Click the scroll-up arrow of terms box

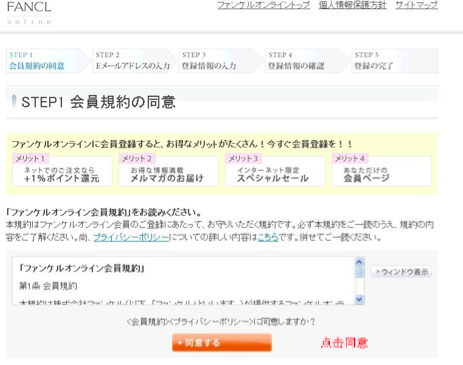pos(359,262)
